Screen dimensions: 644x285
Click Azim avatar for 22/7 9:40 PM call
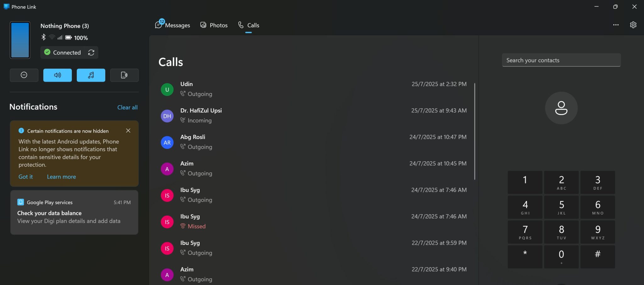pos(167,275)
